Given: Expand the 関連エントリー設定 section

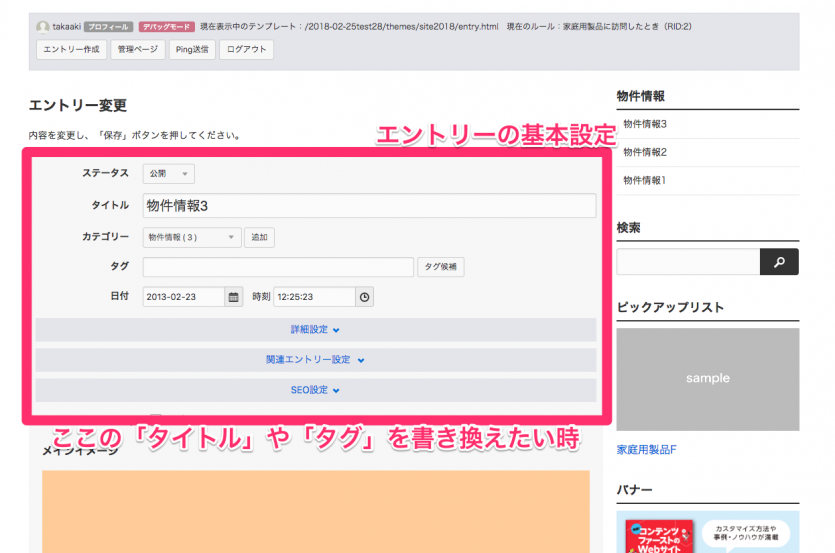Looking at the screenshot, I should [x=316, y=360].
